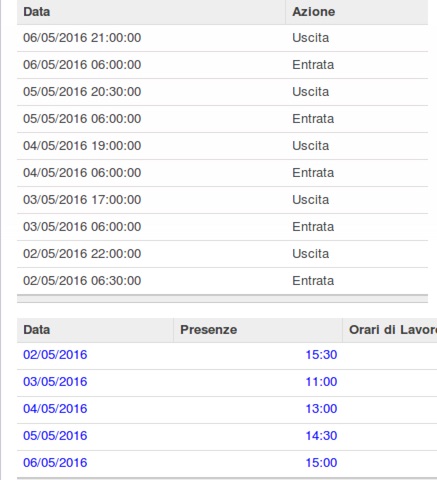The height and width of the screenshot is (480, 437).
Task: Open the 02/05/2016 timesheet date link
Action: click(x=55, y=355)
